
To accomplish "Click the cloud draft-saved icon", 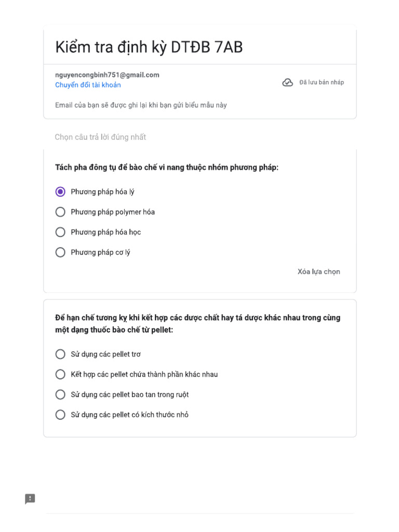I will coord(287,83).
